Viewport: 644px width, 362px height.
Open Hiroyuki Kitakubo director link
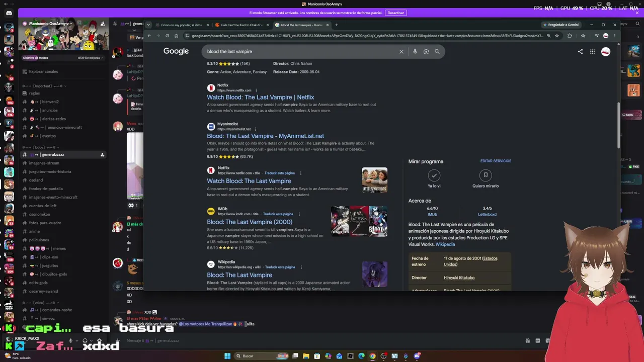459,278
